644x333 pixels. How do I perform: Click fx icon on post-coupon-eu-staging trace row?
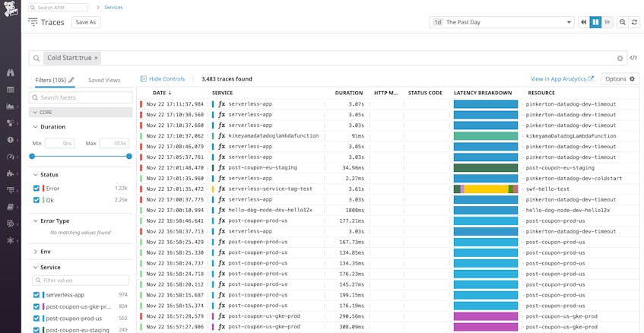coord(222,167)
